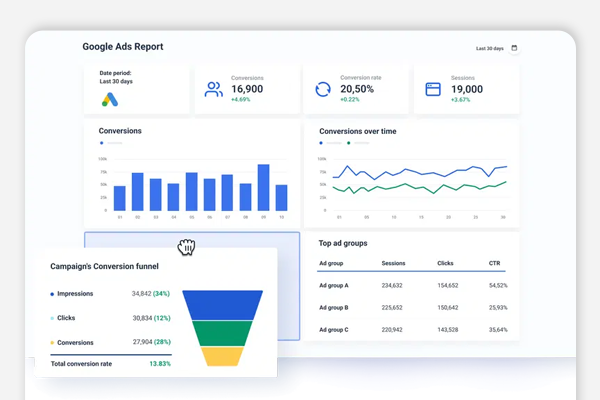Click the drag handle grab icon
The height and width of the screenshot is (400, 600).
[x=186, y=247]
